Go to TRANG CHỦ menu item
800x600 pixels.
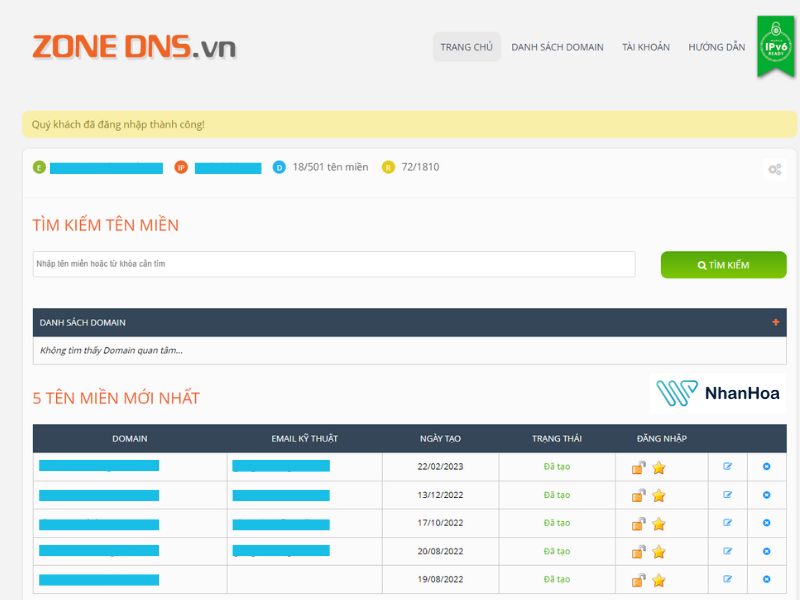coord(467,47)
